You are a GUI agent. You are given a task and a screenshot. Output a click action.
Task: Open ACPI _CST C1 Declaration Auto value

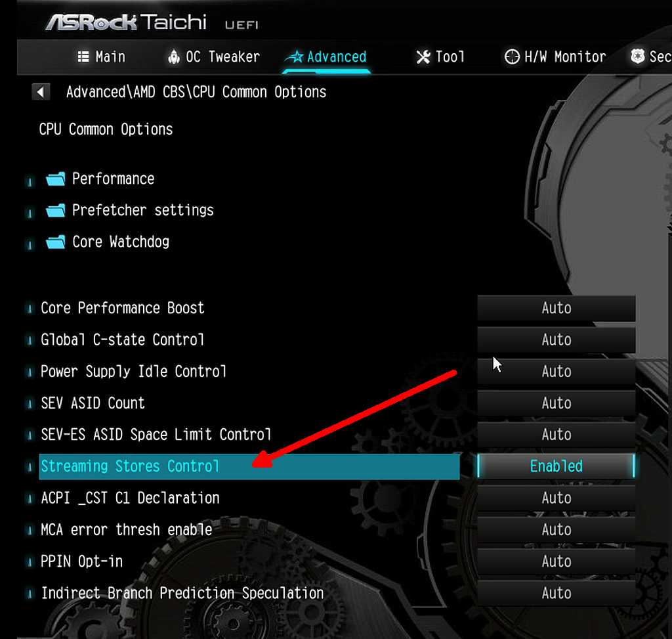pos(556,498)
